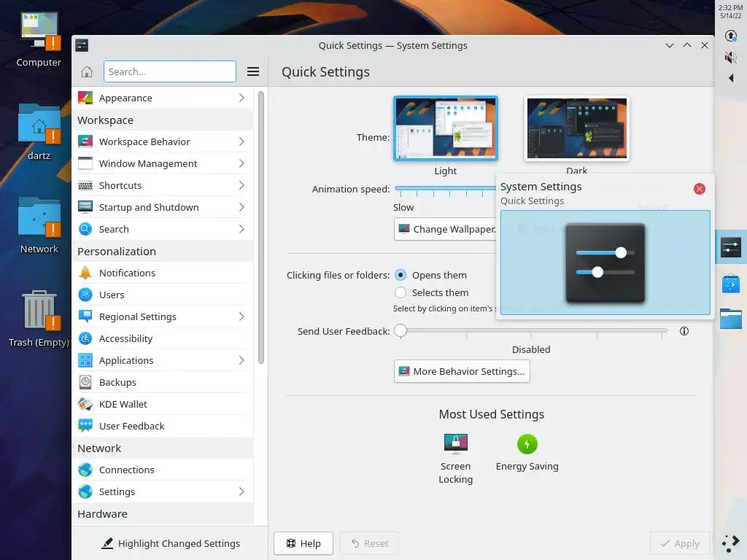Click the Animation speed slider track
The image size is (747, 560).
pos(445,189)
